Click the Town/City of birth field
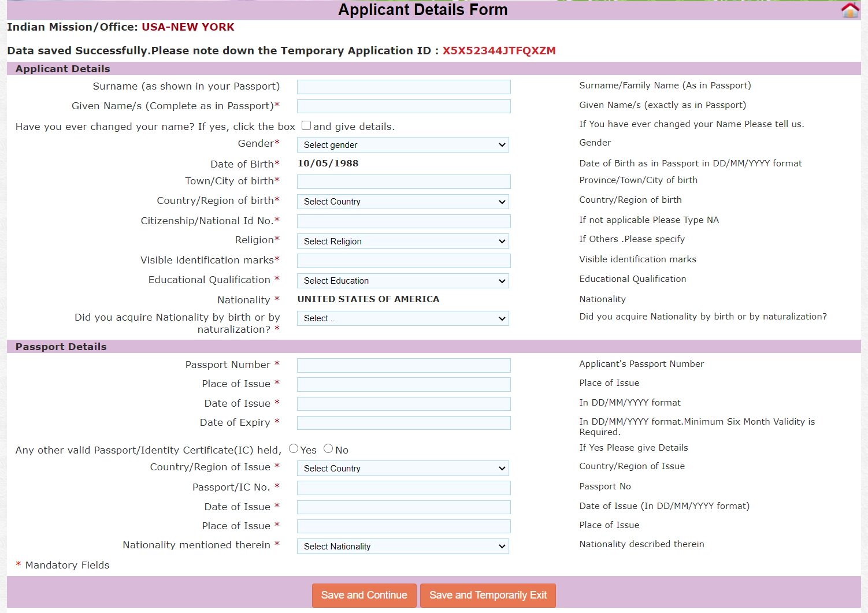868x613 pixels. [403, 182]
